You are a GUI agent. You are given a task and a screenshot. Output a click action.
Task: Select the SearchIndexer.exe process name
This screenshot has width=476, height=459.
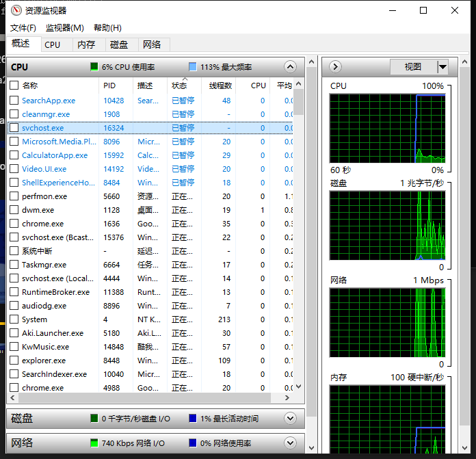point(54,374)
